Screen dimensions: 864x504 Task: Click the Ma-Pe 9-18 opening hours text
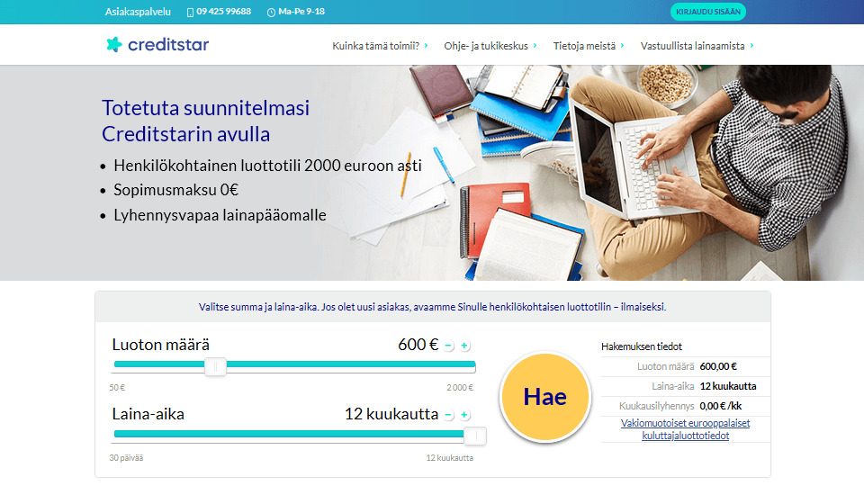301,12
